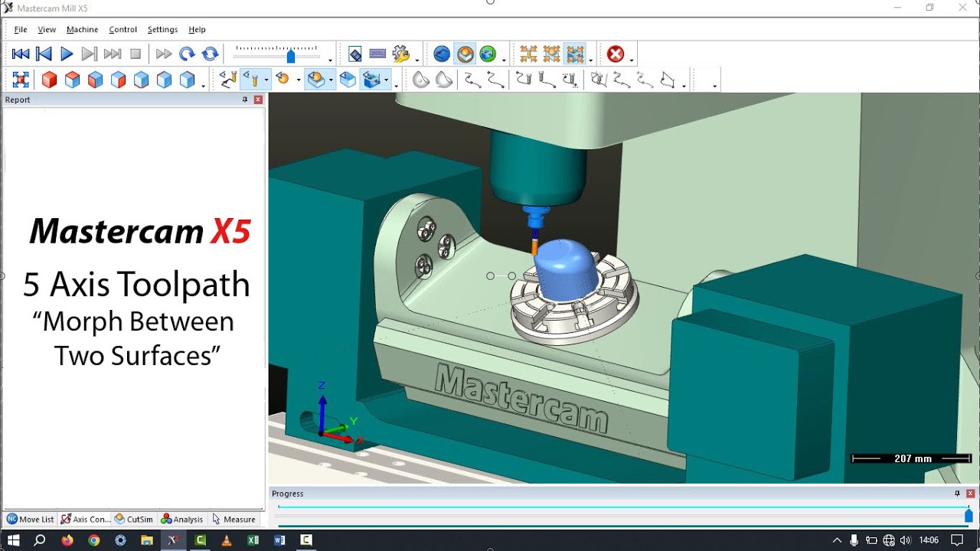Click second gray sphere shading icon
The height and width of the screenshot is (551, 980).
click(x=444, y=80)
